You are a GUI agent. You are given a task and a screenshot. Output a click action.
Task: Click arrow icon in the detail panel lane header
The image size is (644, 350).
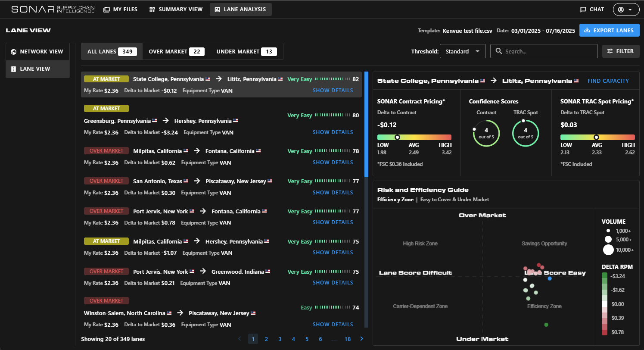494,81
